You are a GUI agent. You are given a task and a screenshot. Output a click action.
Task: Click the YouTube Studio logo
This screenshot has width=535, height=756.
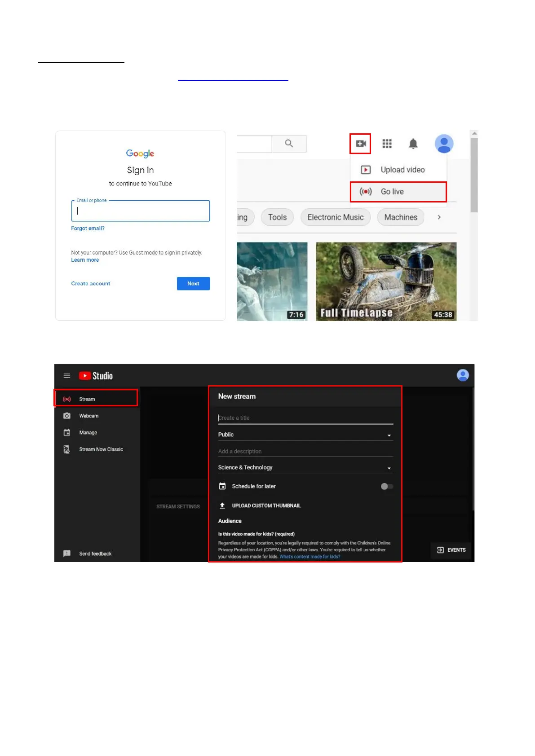pyautogui.click(x=96, y=376)
